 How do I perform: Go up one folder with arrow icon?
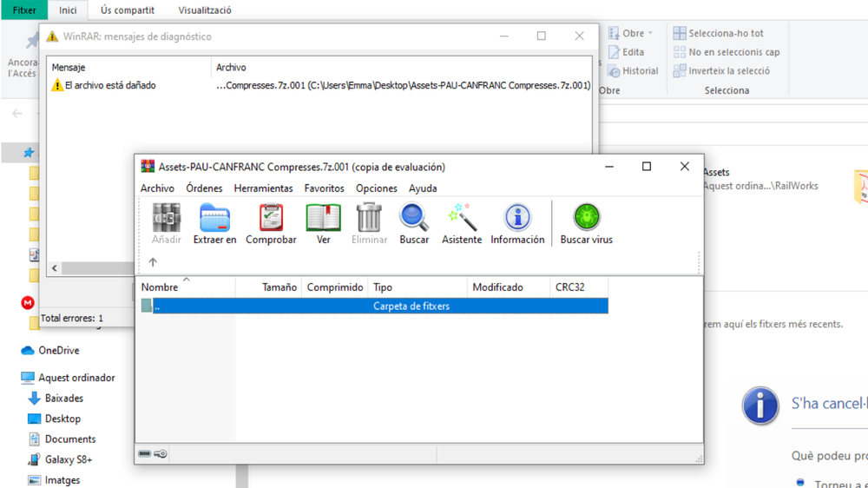tap(153, 262)
